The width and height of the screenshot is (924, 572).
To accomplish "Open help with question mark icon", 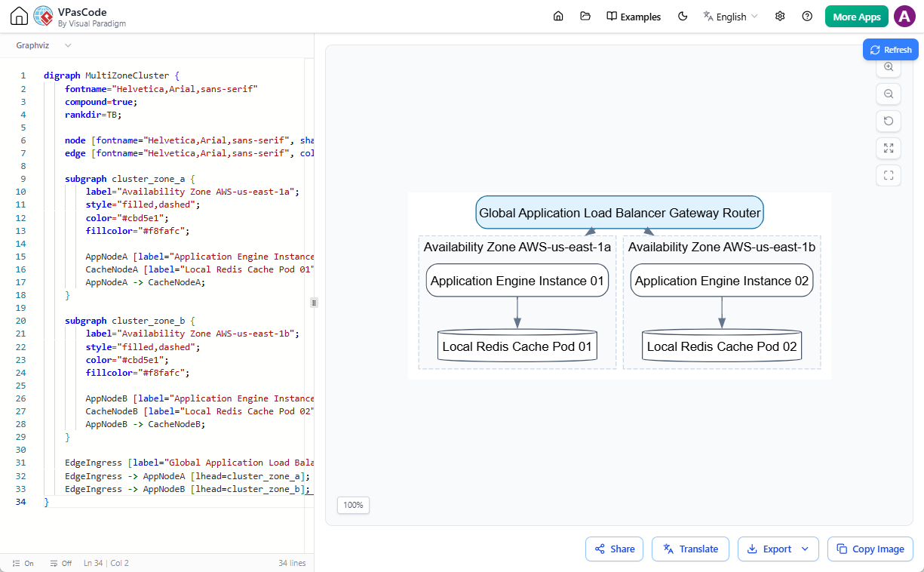I will click(807, 17).
